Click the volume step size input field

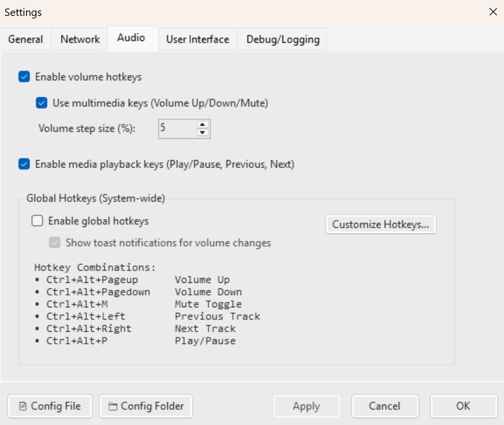click(177, 128)
